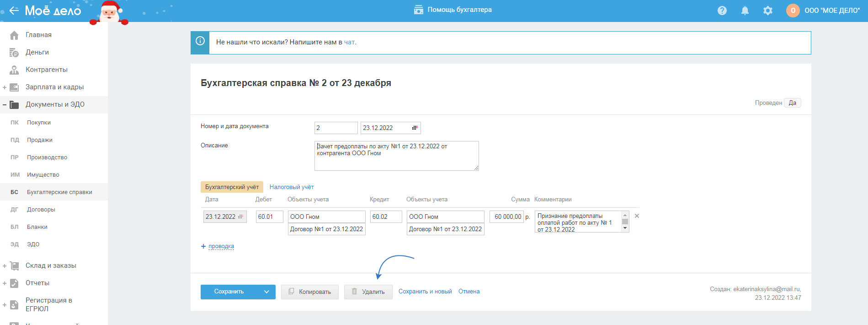The width and height of the screenshot is (868, 325).
Task: Open notifications bell icon
Action: tap(745, 11)
